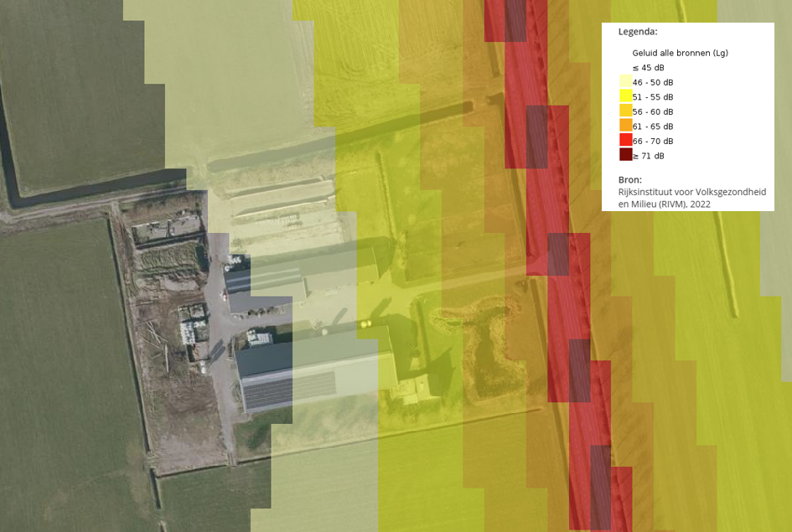Click the 56 - 60 dB legend swatch
Screen dimensions: 792x532
626,111
